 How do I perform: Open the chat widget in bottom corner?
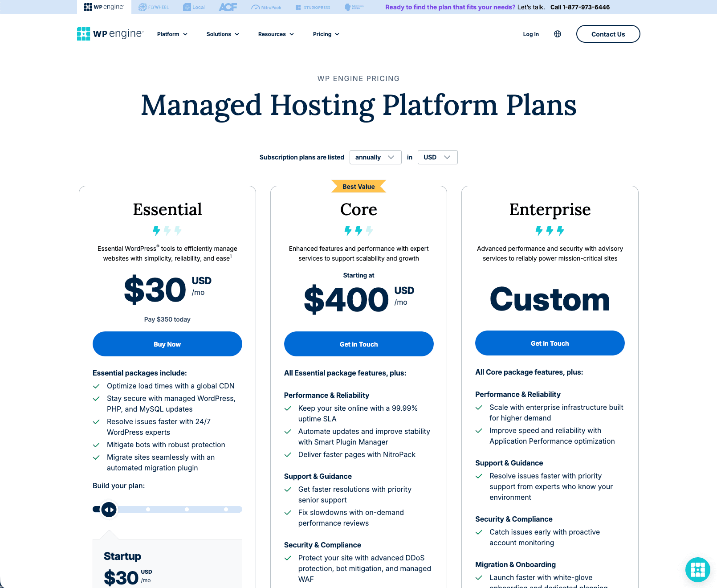(697, 569)
